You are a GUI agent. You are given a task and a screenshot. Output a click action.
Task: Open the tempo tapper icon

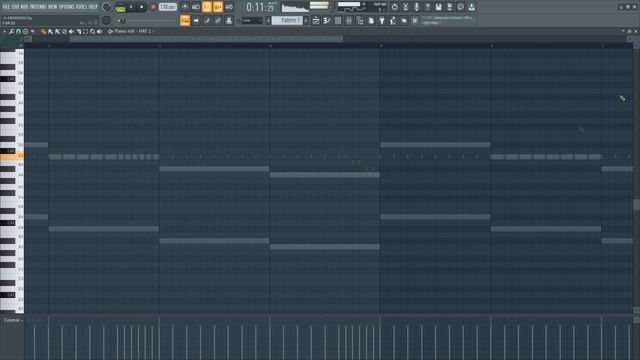pyautogui.click(x=393, y=20)
